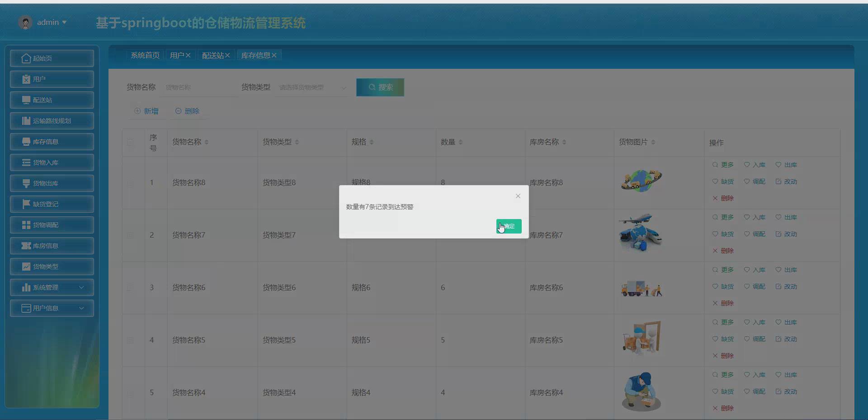Open 缺货登记 using the flag icon
The height and width of the screenshot is (420, 868).
pos(26,204)
